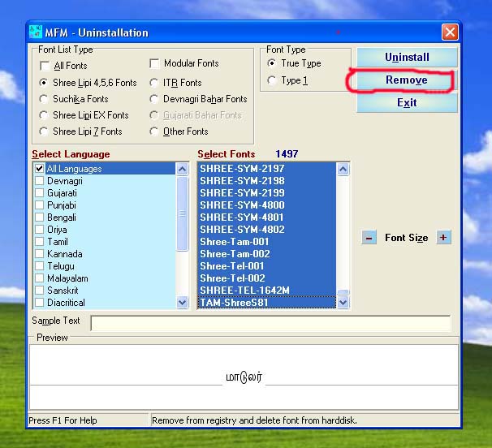Screen dimensions: 492x448
Task: Select font SHREE-TEL-1642M
Action: click(x=267, y=291)
